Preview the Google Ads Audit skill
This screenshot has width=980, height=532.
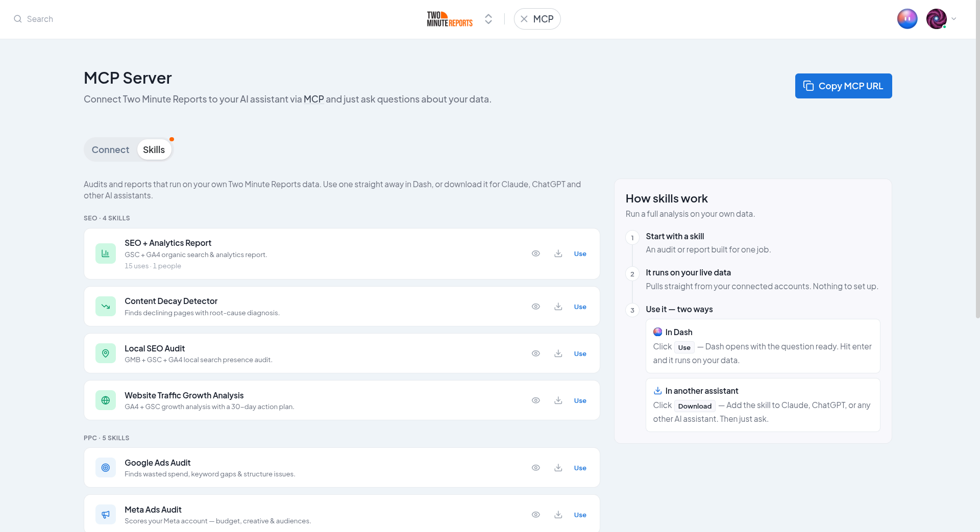[x=536, y=468]
